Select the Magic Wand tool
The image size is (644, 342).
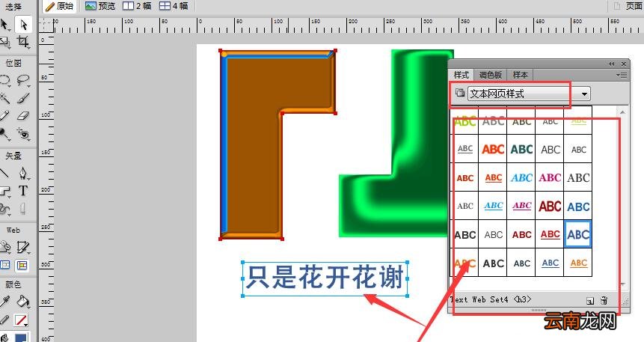(5, 98)
